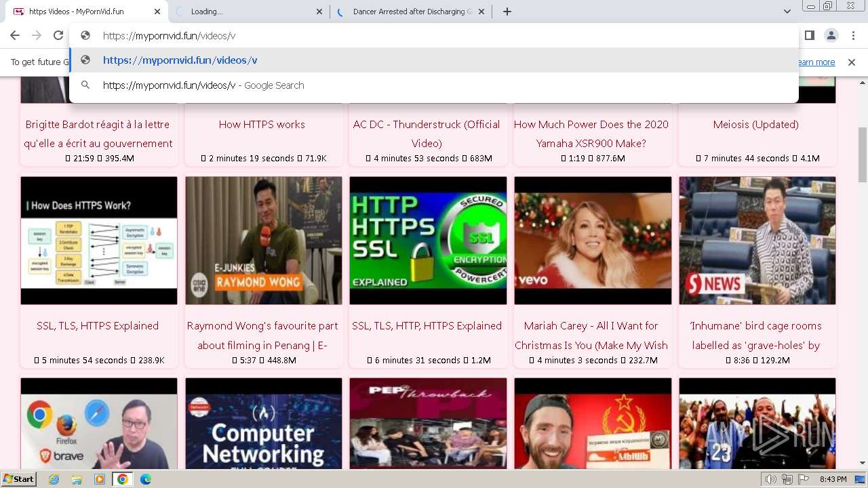Screen dimensions: 868x488
Task: Open the Chrome three-dot menu
Action: 852,35
